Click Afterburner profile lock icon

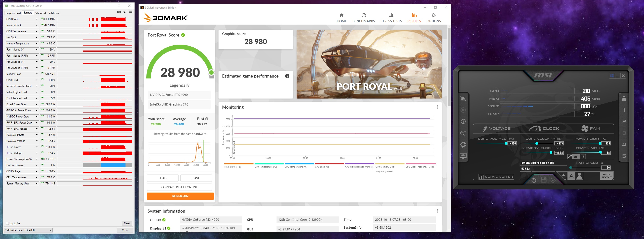pos(624,99)
